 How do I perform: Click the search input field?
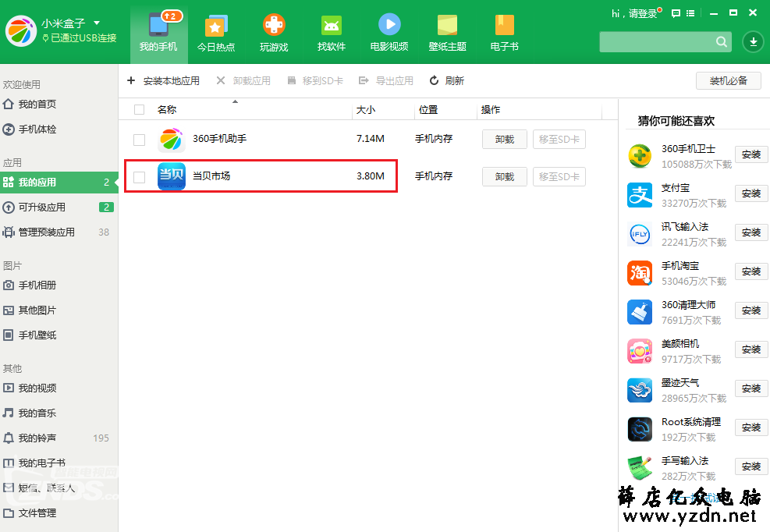click(657, 42)
